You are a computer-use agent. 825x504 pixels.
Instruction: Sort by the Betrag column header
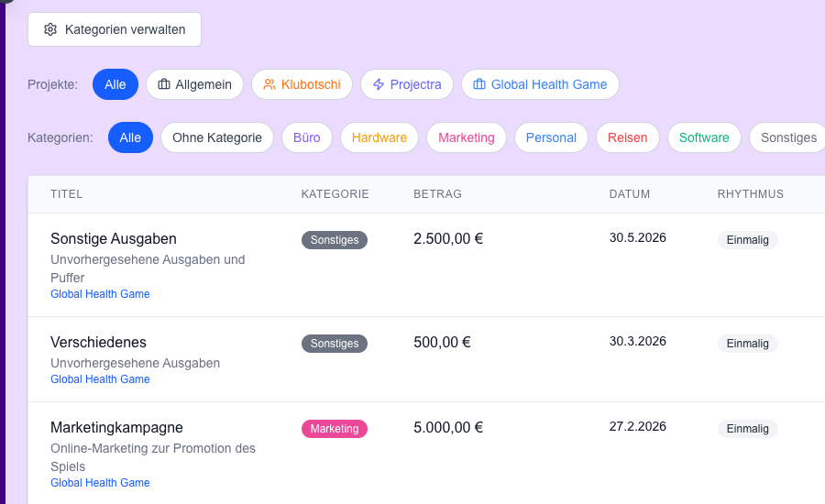(x=437, y=194)
